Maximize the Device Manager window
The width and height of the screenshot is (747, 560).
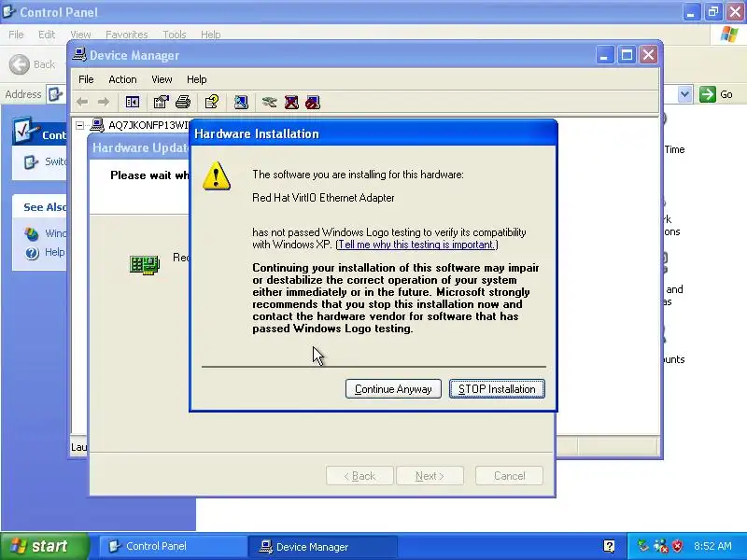pos(627,55)
